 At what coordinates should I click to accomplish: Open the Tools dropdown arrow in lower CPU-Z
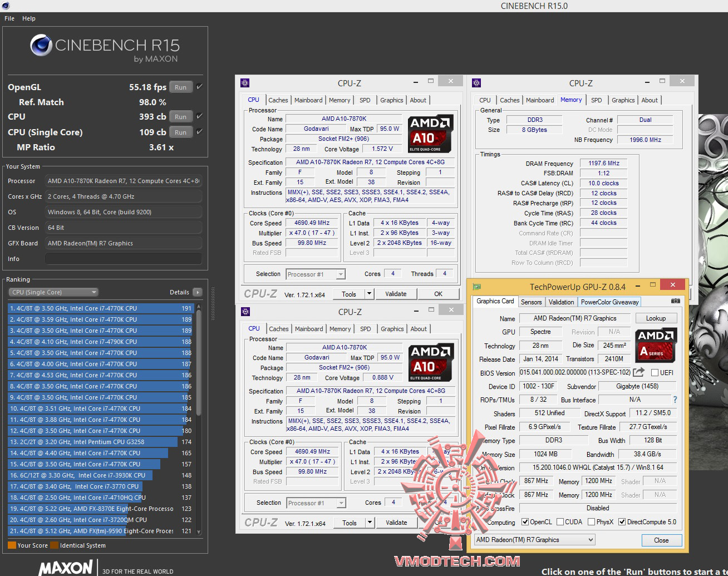tap(370, 523)
